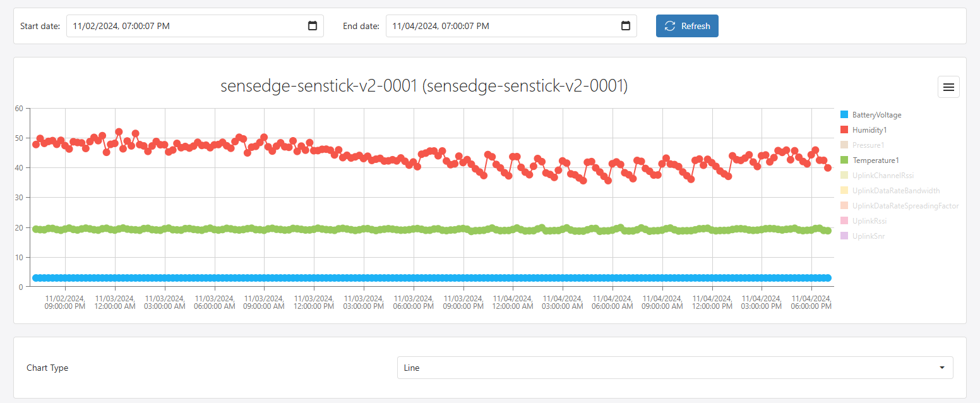Hide the Humidity1 series via its label
Screen dimensions: 980x403
[869, 130]
